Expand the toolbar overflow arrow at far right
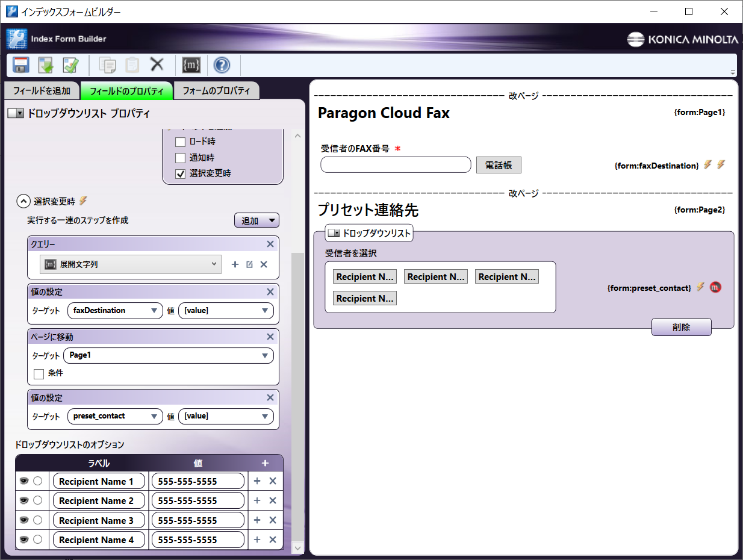 (x=732, y=72)
